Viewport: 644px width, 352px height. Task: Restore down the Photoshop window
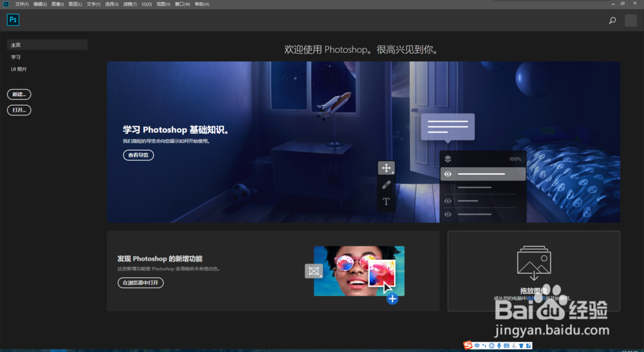(623, 4)
